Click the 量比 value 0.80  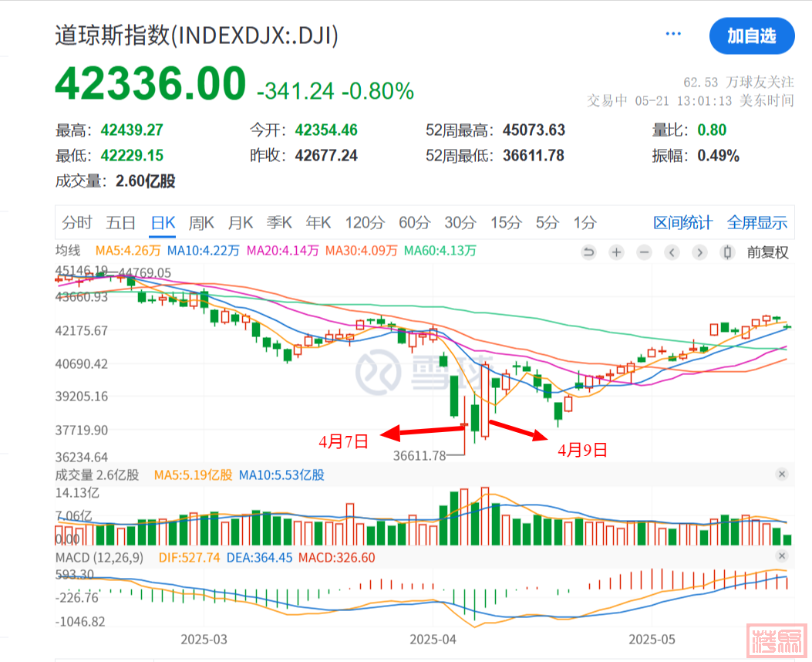(712, 130)
